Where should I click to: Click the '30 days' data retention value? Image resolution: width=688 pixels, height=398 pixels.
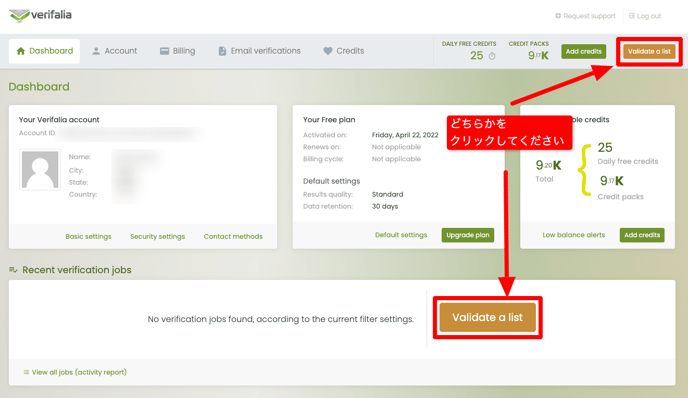[385, 206]
